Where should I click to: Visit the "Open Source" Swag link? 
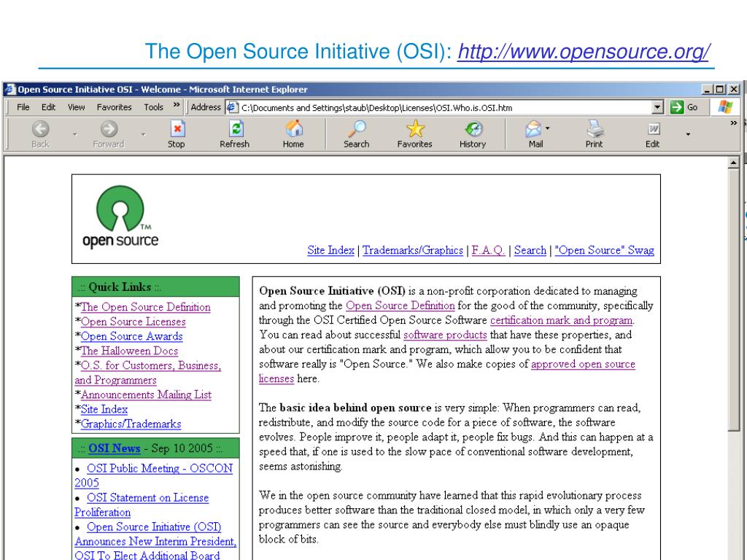tap(604, 250)
